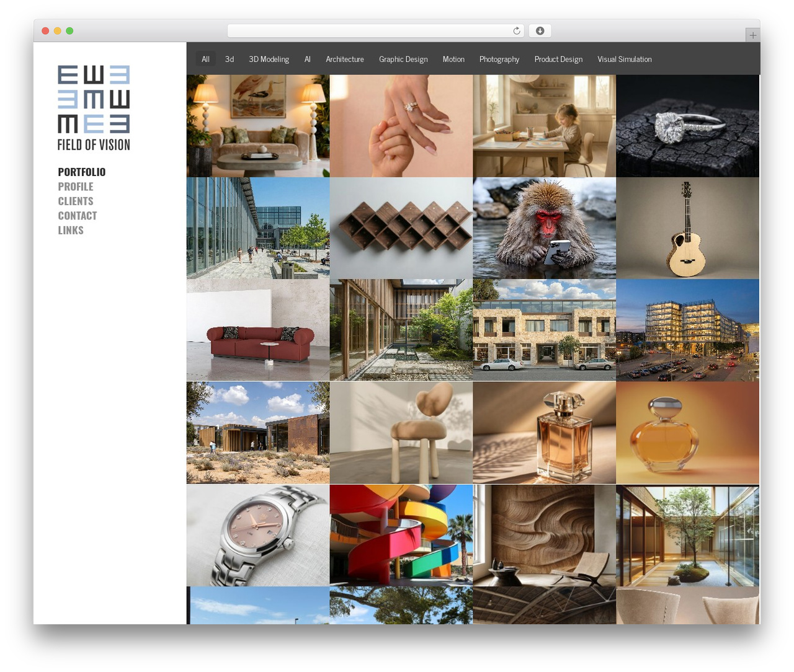Filter portfolio by 3d
This screenshot has width=794, height=672.
click(230, 59)
